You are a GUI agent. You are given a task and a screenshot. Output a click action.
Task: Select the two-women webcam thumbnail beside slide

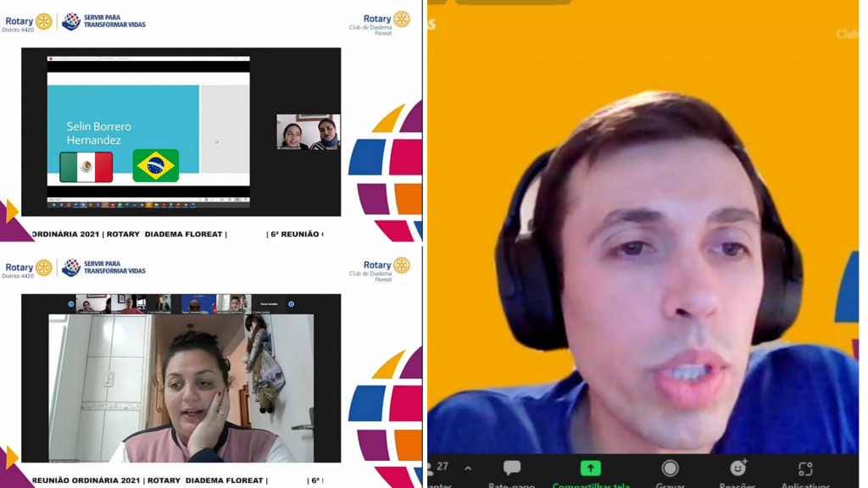[308, 132]
